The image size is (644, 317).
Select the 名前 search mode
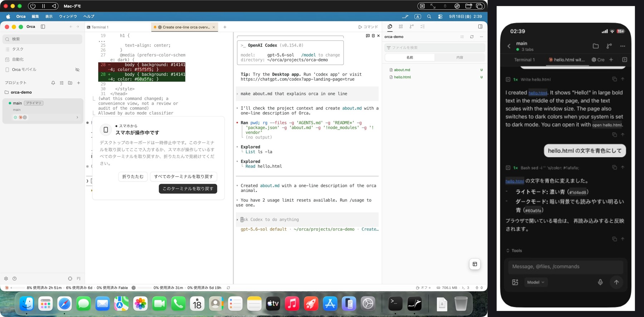(410, 57)
